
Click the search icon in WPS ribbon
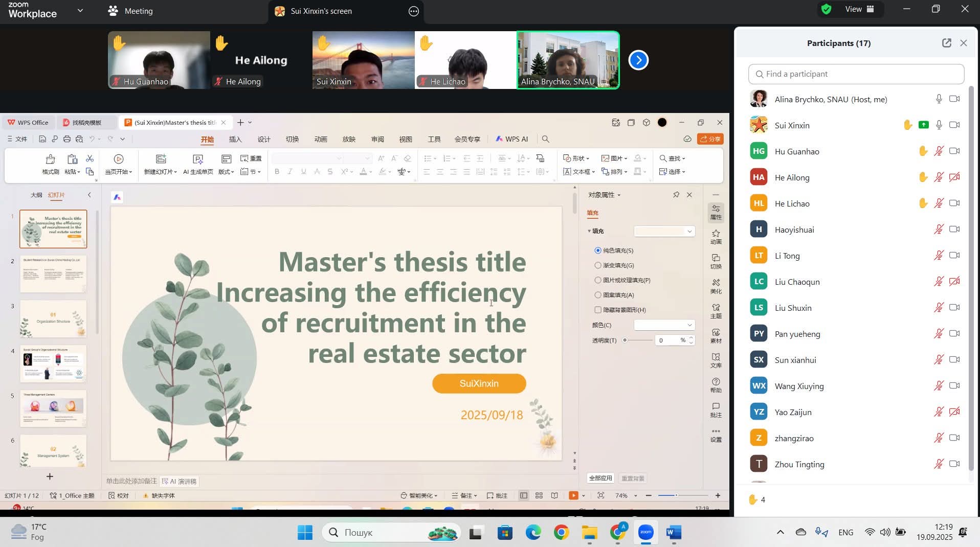[546, 139]
